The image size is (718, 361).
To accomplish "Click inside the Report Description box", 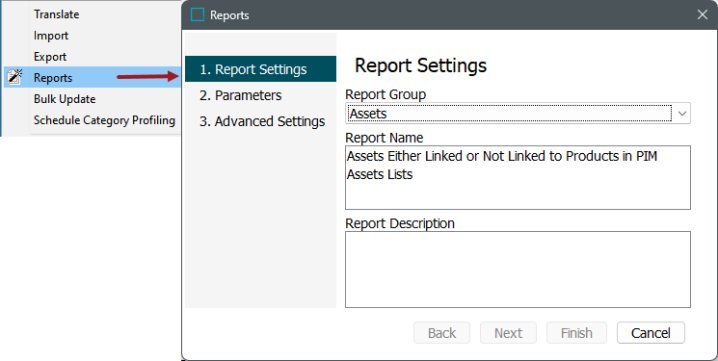I will click(x=518, y=269).
